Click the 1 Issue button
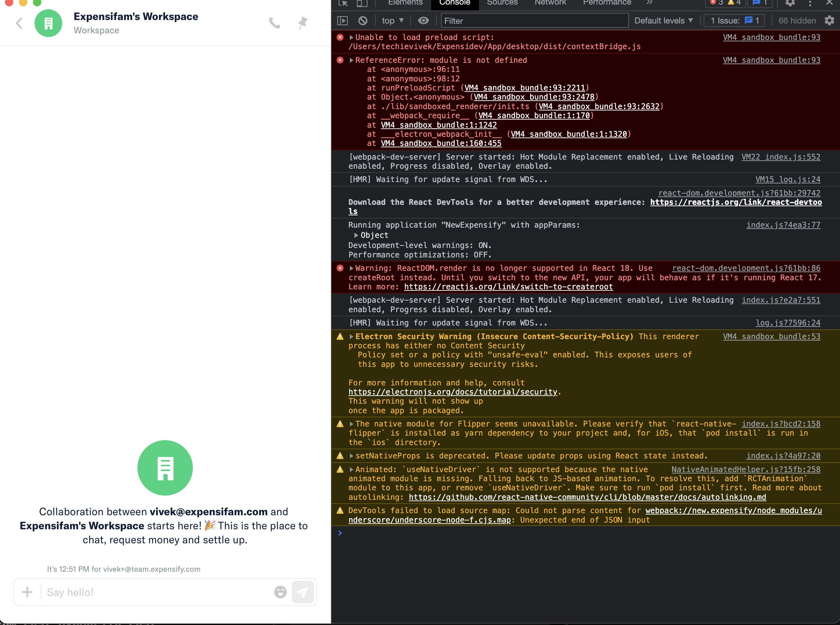The width and height of the screenshot is (840, 625). pyautogui.click(x=734, y=21)
